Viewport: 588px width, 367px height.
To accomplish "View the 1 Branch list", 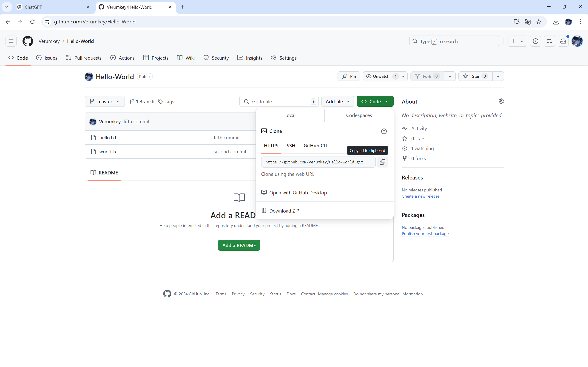I will click(142, 101).
